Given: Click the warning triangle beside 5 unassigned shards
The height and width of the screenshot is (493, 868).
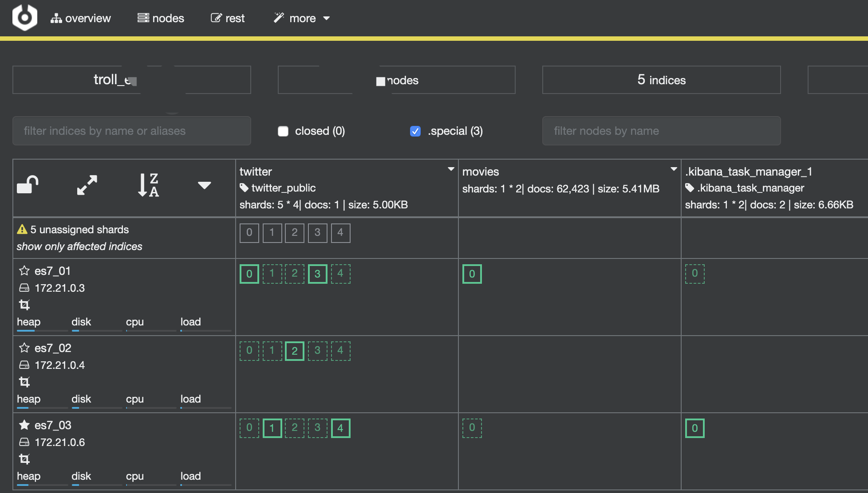Looking at the screenshot, I should [22, 229].
